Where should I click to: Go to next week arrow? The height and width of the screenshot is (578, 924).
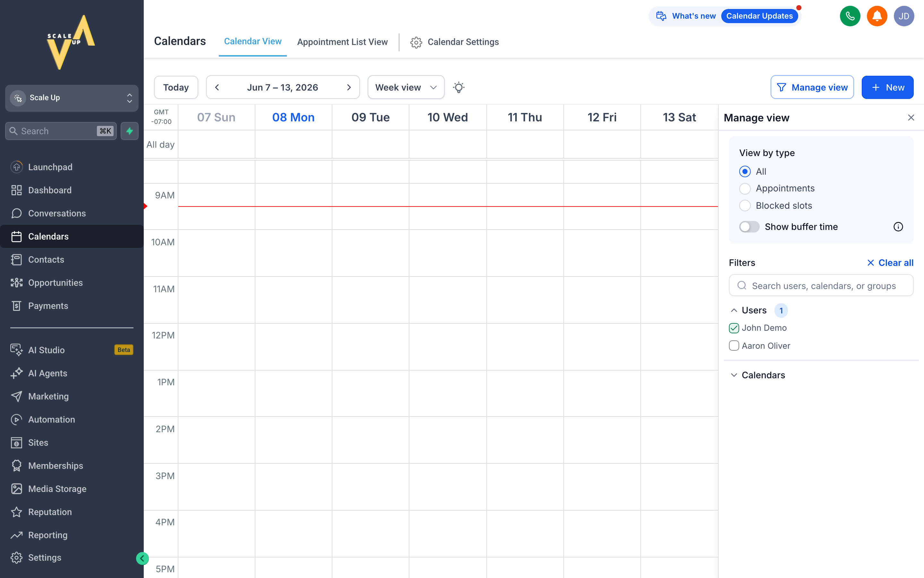tap(349, 87)
